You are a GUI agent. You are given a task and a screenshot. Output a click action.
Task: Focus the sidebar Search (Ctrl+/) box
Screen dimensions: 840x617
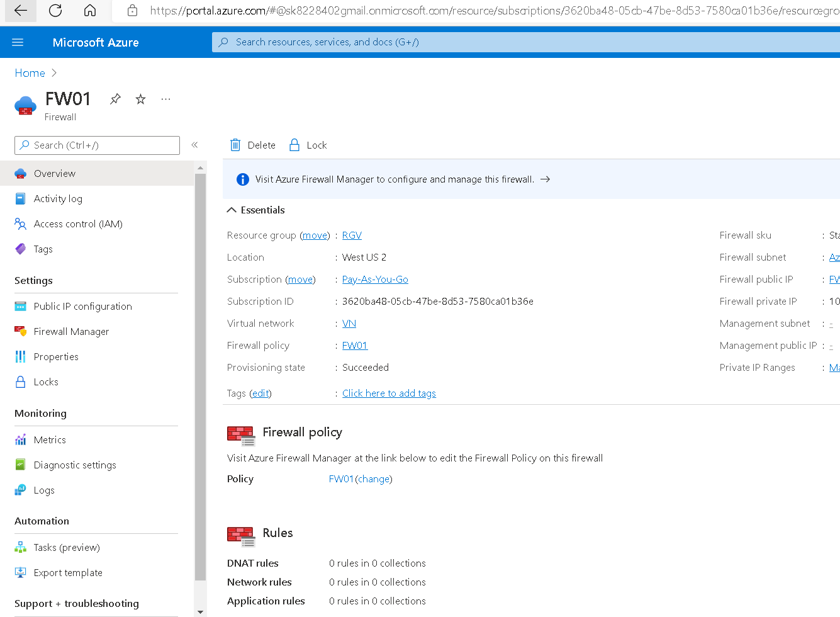97,145
